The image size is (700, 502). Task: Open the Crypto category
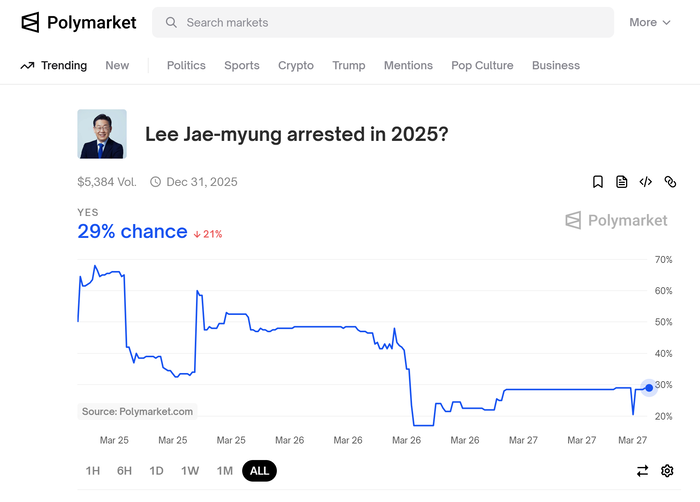(x=296, y=65)
